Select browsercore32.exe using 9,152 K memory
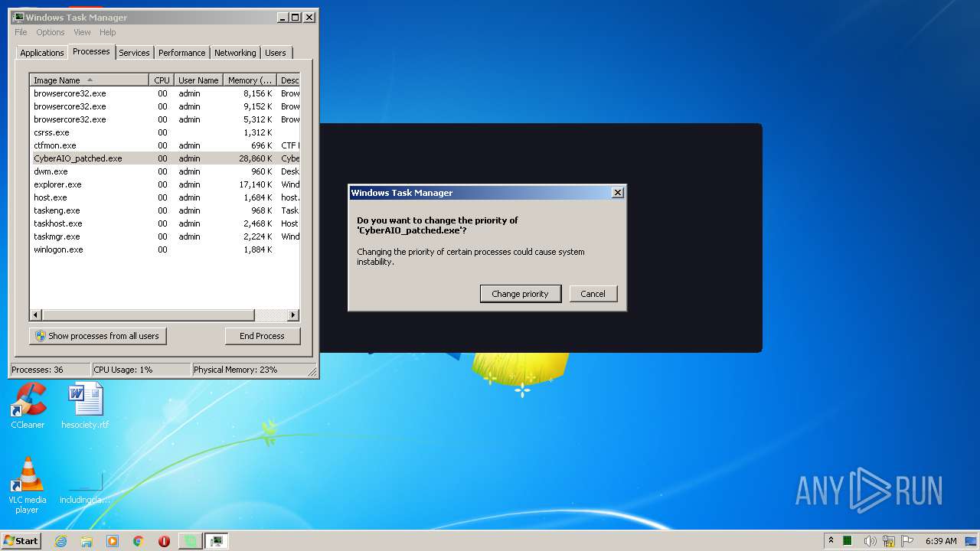 coord(165,106)
